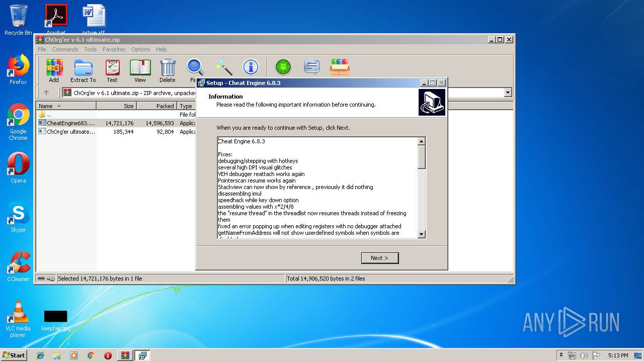
Task: Click 'Total 14,906,520 bytes' status text
Action: (326, 279)
